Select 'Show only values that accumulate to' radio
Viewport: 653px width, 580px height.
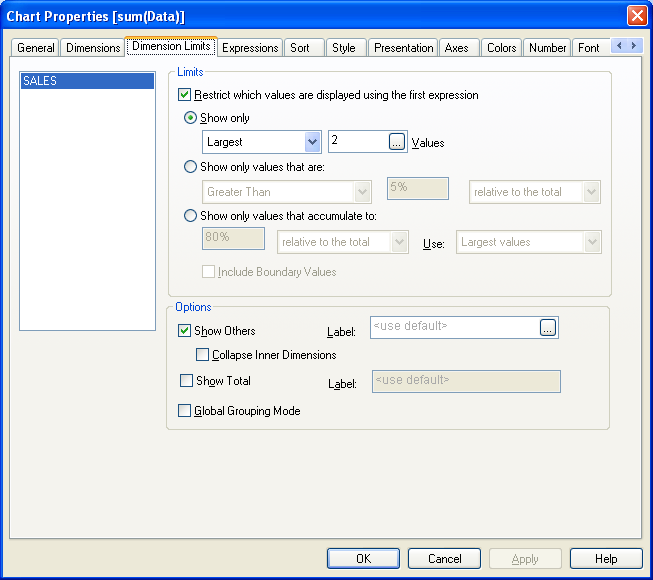(191, 215)
